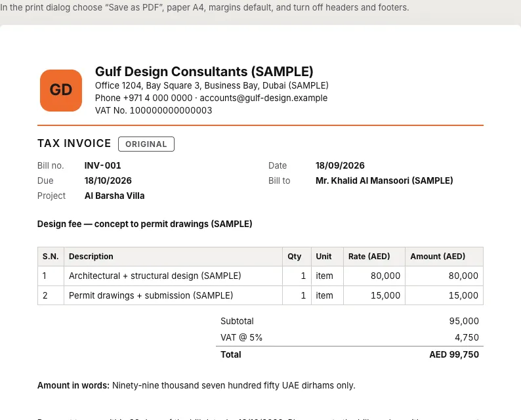Click the 'item' unit cell for Permit drawings
Viewport: 521px width, 420px height.
[327, 295]
